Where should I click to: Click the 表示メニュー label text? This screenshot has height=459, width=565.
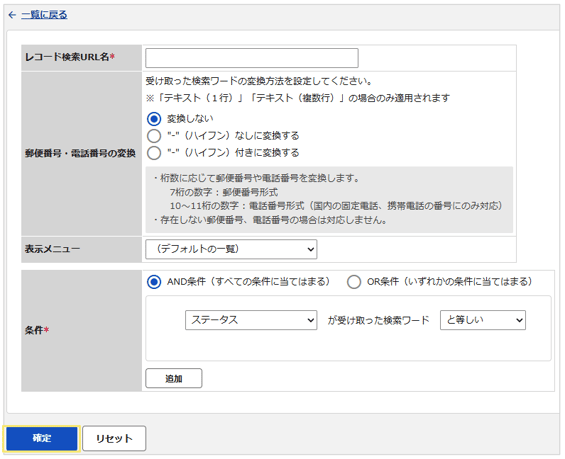[x=52, y=249]
